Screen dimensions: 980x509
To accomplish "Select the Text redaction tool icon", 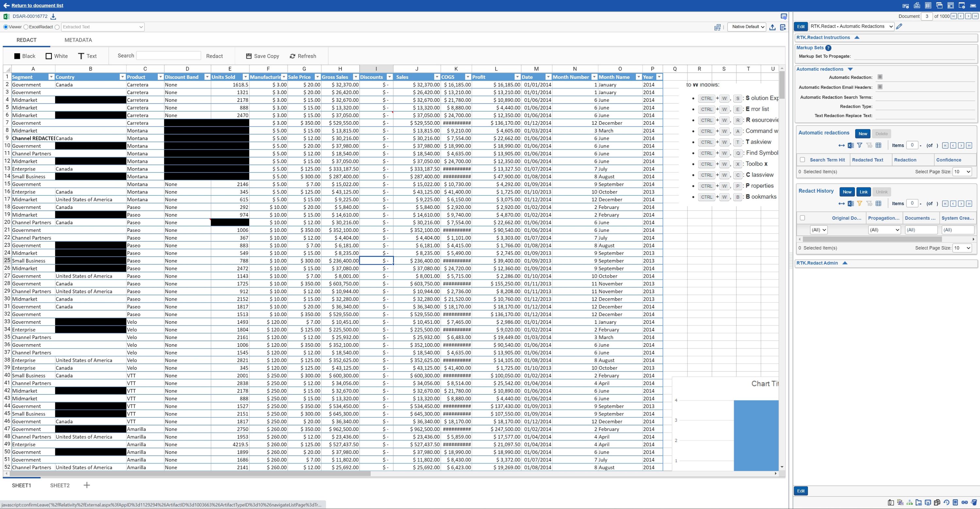I will [x=81, y=56].
